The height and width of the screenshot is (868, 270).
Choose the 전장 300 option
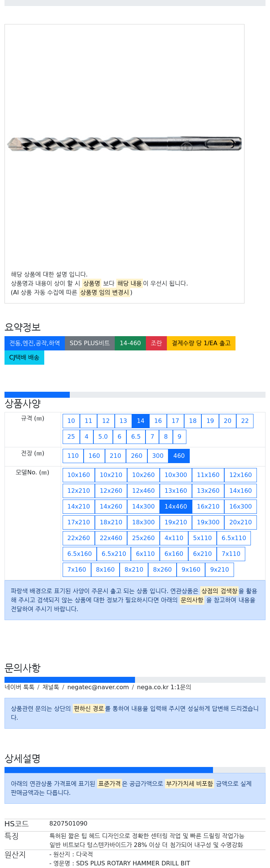coord(158,456)
